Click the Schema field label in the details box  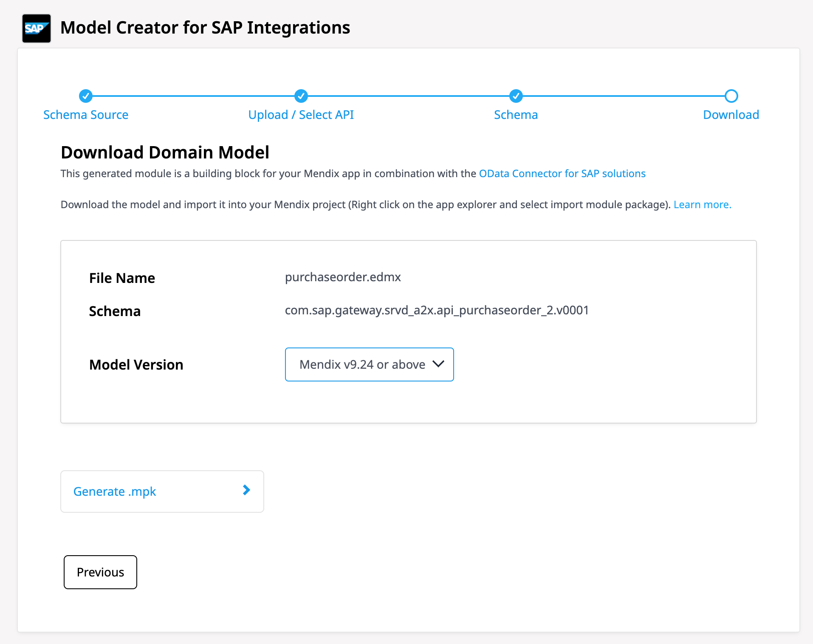(x=115, y=311)
